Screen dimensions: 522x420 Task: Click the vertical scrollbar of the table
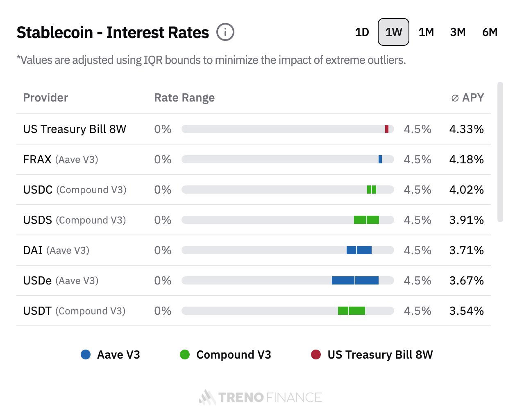(x=500, y=151)
